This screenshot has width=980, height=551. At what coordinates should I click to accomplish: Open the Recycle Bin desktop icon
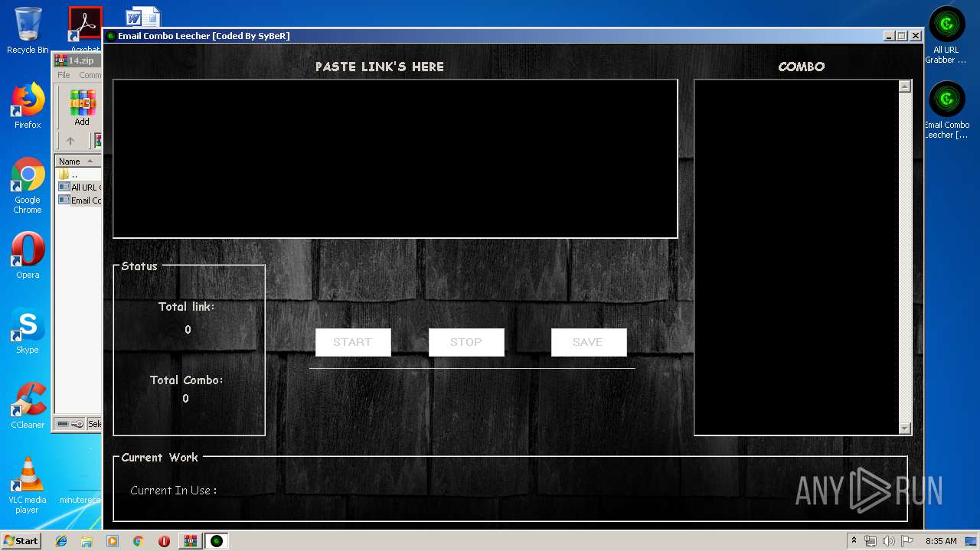click(28, 31)
